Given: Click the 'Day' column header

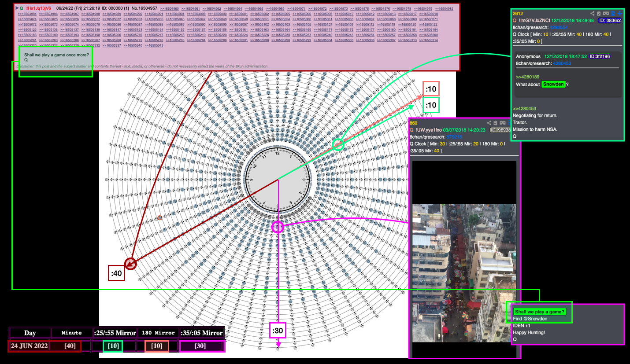Looking at the screenshot, I should tap(30, 333).
